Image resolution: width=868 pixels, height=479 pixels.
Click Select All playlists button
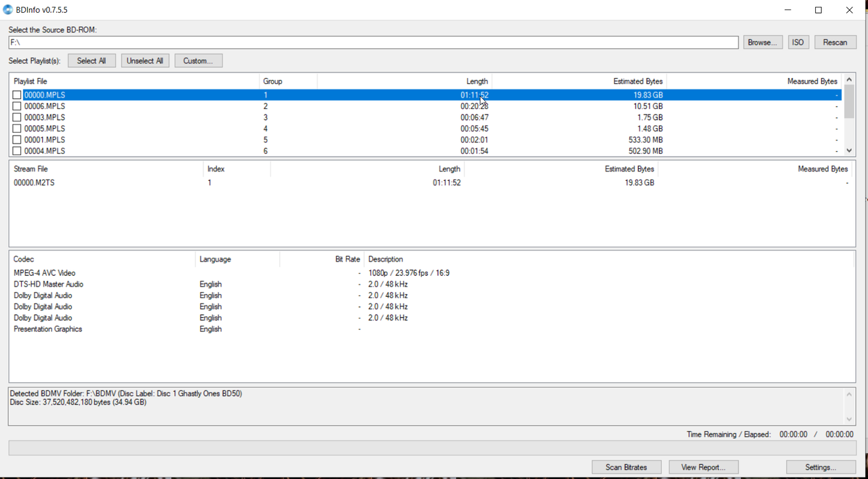(x=92, y=60)
